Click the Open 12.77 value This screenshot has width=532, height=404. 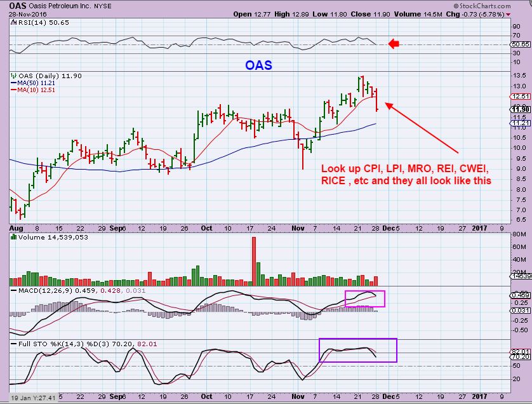252,14
